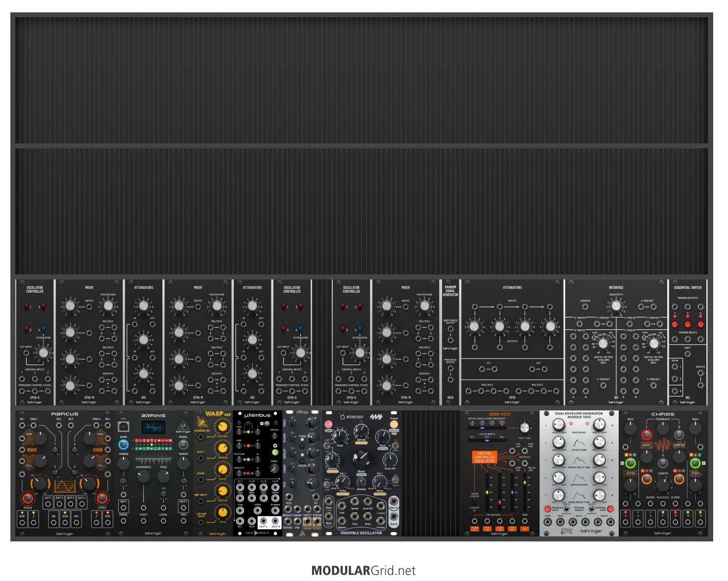Viewport: 728px width, 581px height.
Task: Click the Initial Oscillator Frequency slider on 2600-VCO
Action: pos(487,428)
